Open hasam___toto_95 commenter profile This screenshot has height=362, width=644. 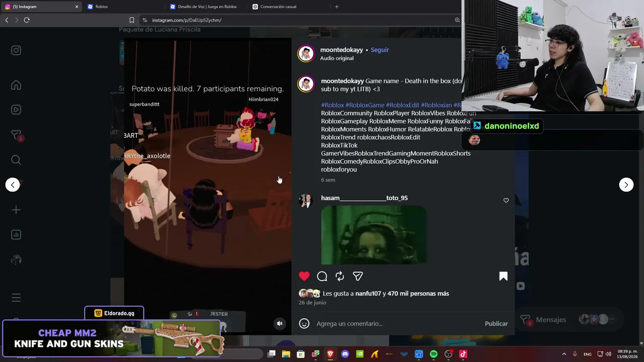click(364, 198)
